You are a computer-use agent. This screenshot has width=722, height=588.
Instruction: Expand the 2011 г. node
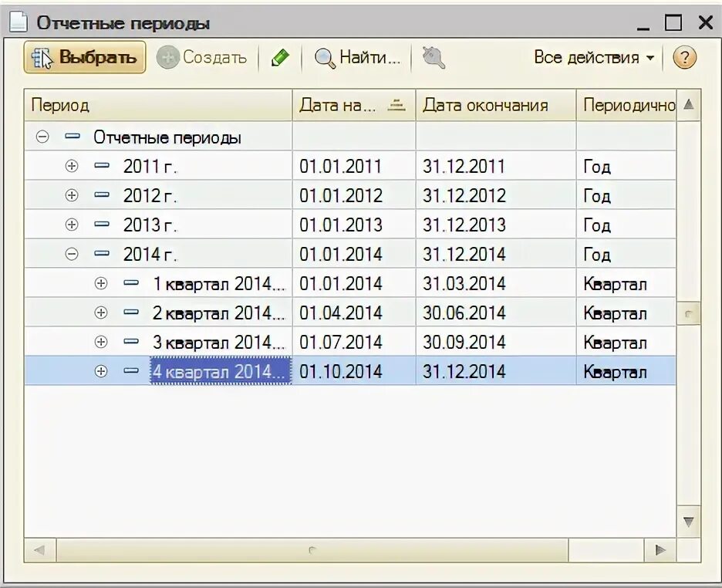pos(72,166)
